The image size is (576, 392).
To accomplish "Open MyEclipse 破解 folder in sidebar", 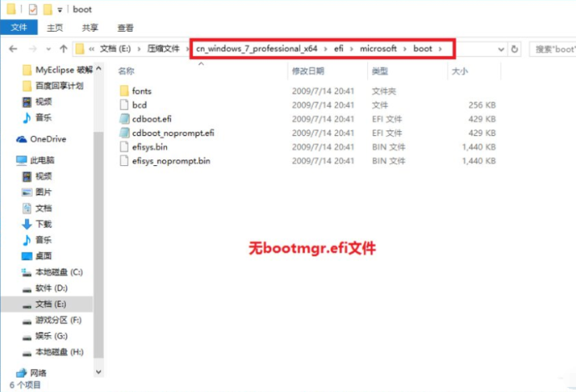I will tap(57, 70).
